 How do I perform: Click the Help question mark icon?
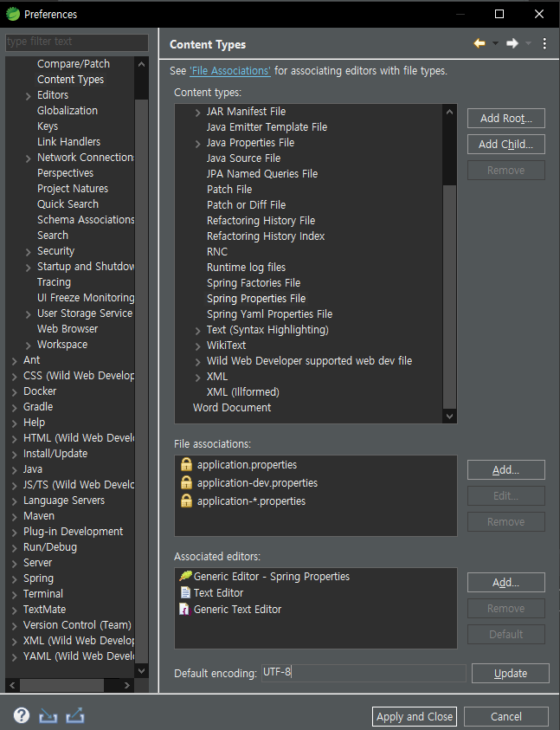coord(22,715)
